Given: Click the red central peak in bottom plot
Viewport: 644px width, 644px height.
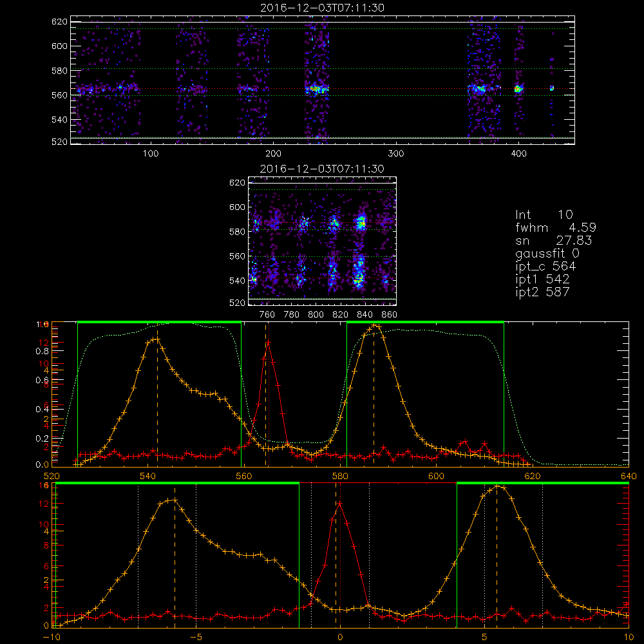Looking at the screenshot, I should [339, 503].
